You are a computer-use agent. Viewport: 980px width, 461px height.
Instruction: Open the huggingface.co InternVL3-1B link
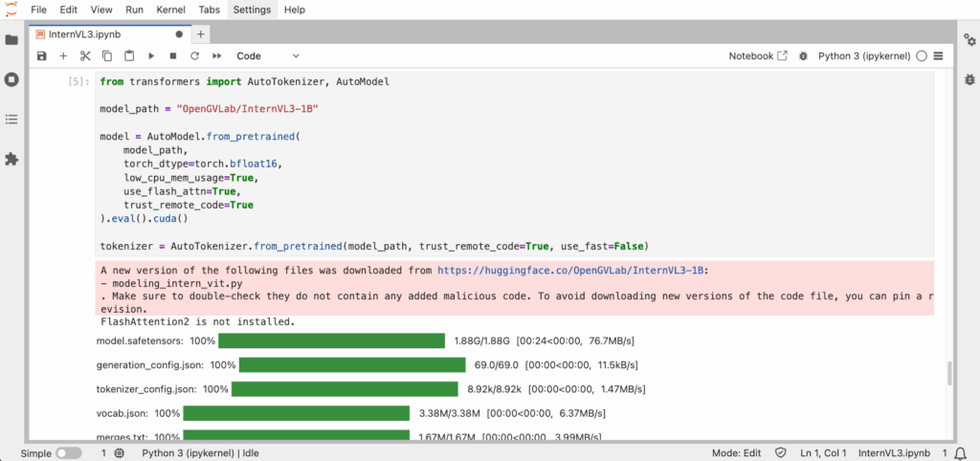click(x=570, y=271)
